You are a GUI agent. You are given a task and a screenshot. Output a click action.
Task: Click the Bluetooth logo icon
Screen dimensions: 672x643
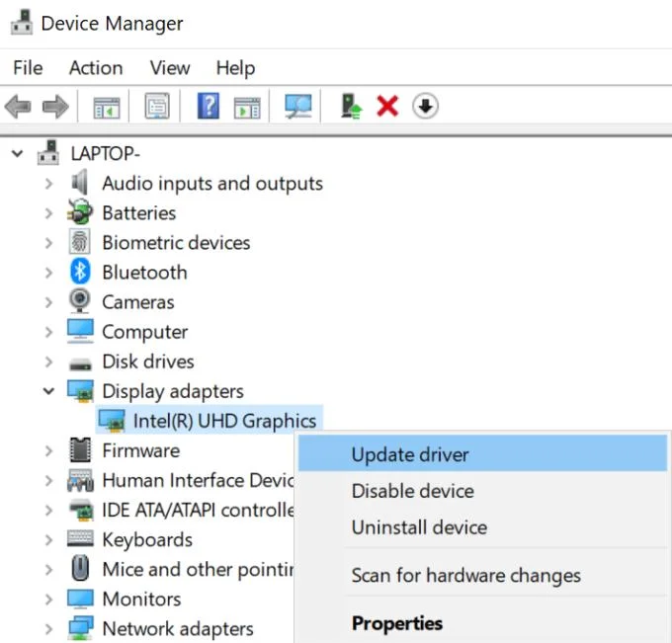pyautogui.click(x=80, y=272)
